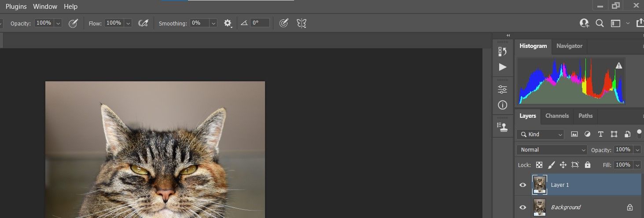Open the Help menu
644x218 pixels.
70,6
